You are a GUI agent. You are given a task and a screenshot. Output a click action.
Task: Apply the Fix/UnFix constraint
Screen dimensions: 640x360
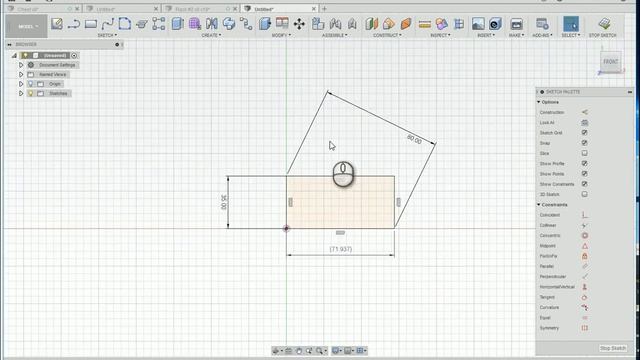[584, 256]
